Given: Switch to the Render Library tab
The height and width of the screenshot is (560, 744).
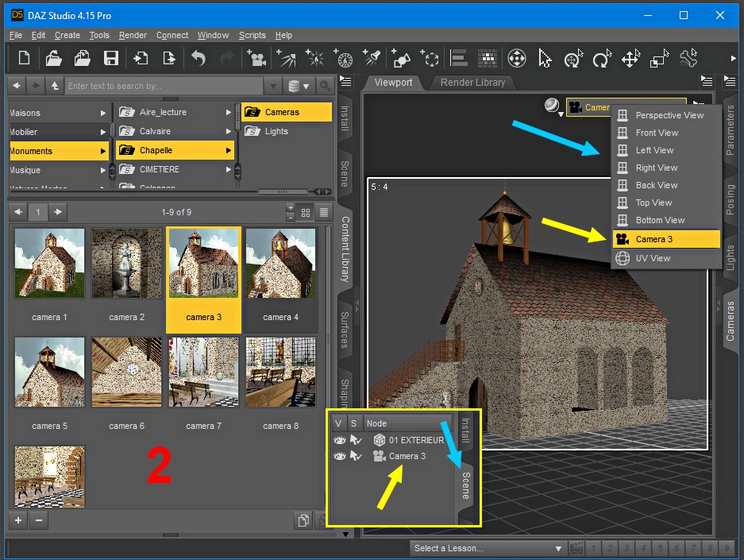Looking at the screenshot, I should pos(472,83).
